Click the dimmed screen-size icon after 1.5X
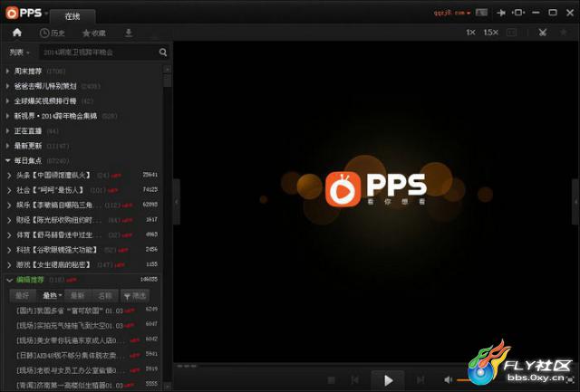The width and height of the screenshot is (580, 392). 511,33
